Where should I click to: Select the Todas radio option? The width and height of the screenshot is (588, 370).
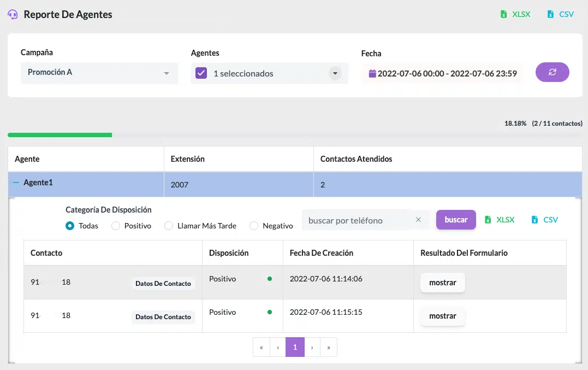click(x=70, y=226)
